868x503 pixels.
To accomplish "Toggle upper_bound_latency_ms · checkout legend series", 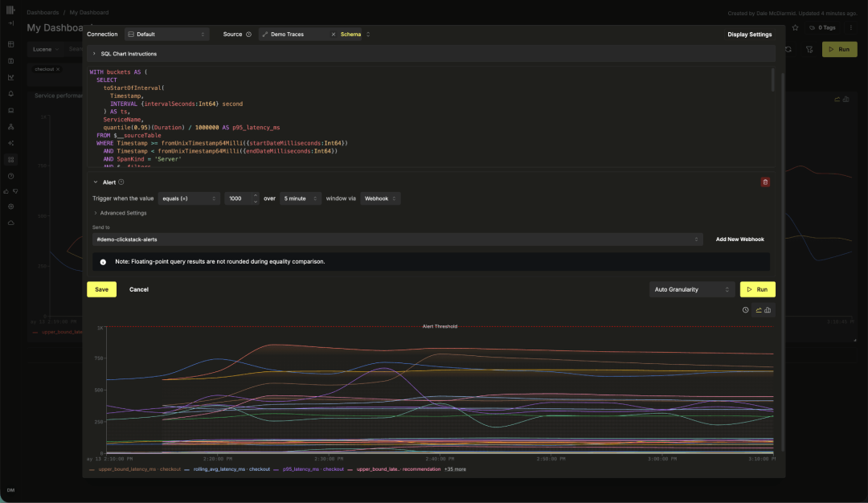I will tap(135, 469).
